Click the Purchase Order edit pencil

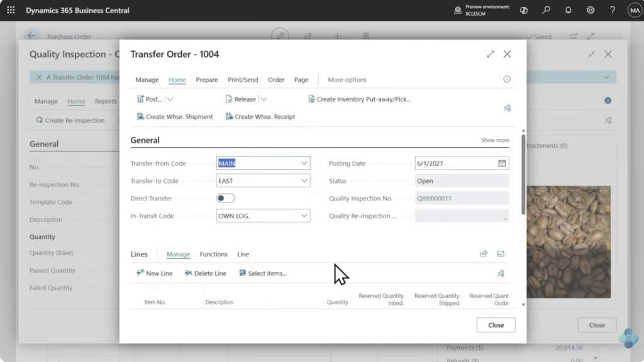pos(280,36)
